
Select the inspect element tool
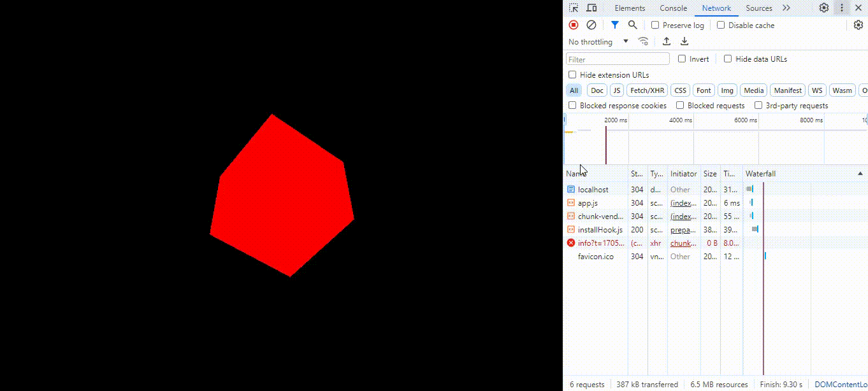pos(572,8)
